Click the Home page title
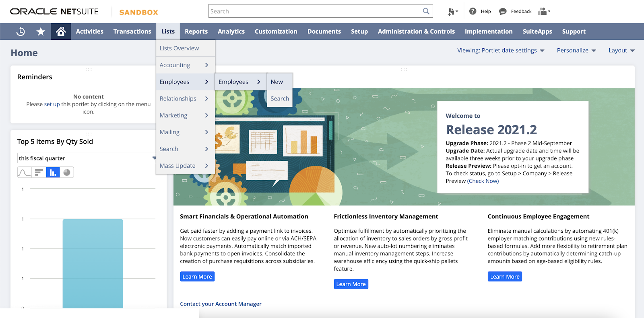Image resolution: width=644 pixels, height=318 pixels. tap(24, 53)
